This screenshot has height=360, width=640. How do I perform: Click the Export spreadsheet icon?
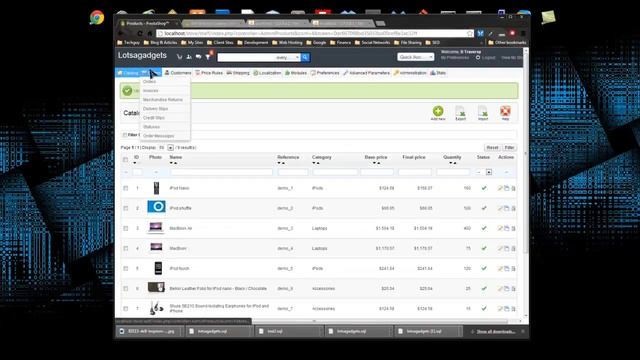pos(460,111)
